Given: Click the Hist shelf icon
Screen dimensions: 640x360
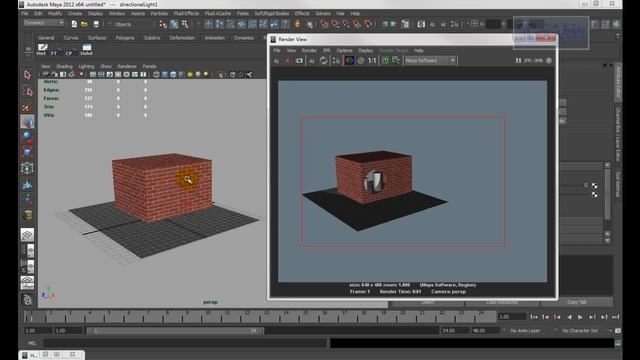Looking at the screenshot, I should click(42, 49).
